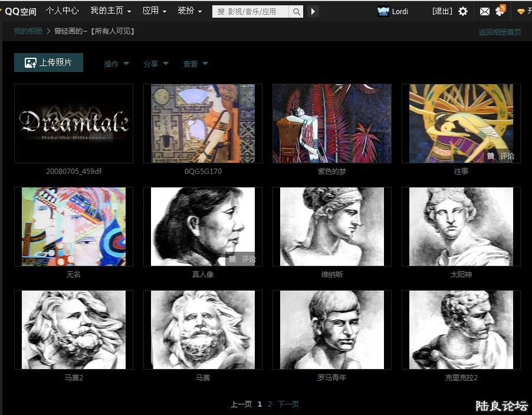Click the 上传照片 button
This screenshot has width=532, height=415.
click(x=48, y=62)
